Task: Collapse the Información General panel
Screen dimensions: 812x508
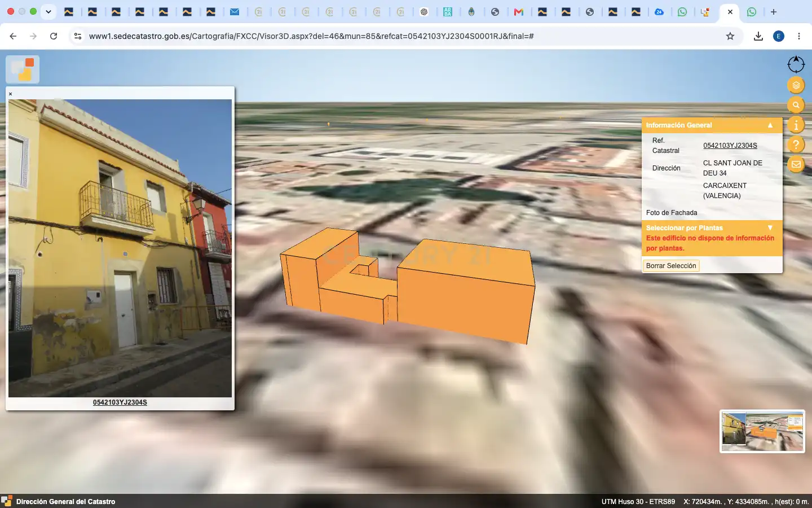Action: 770,125
